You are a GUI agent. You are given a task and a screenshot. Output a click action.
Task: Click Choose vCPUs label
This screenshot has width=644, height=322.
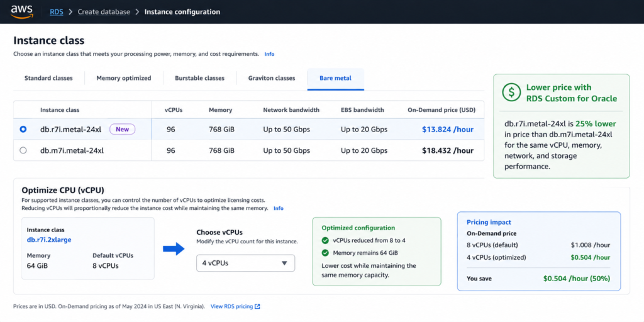[x=219, y=233]
